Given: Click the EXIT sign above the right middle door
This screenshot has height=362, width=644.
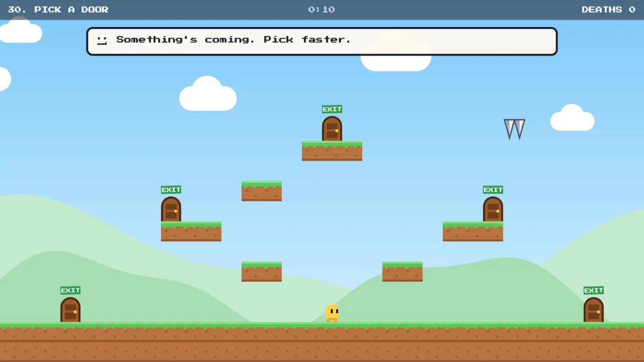Looking at the screenshot, I should click(493, 190).
